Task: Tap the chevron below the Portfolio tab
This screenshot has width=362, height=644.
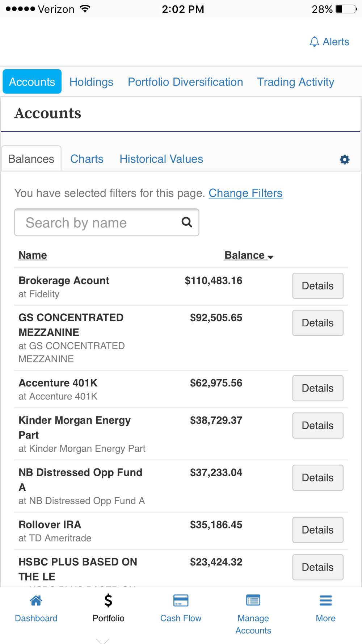Action: (102, 641)
